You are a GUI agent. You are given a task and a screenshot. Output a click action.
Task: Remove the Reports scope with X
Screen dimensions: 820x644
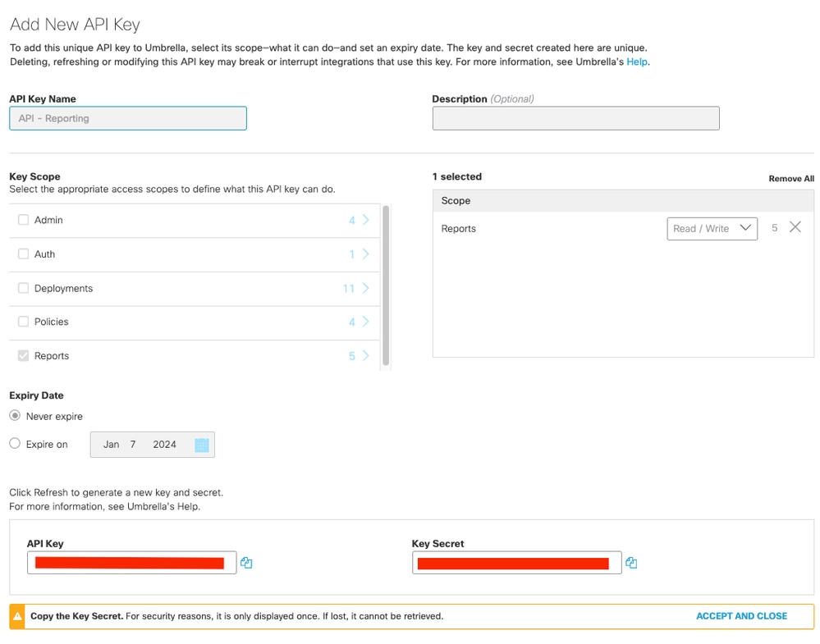(x=795, y=227)
